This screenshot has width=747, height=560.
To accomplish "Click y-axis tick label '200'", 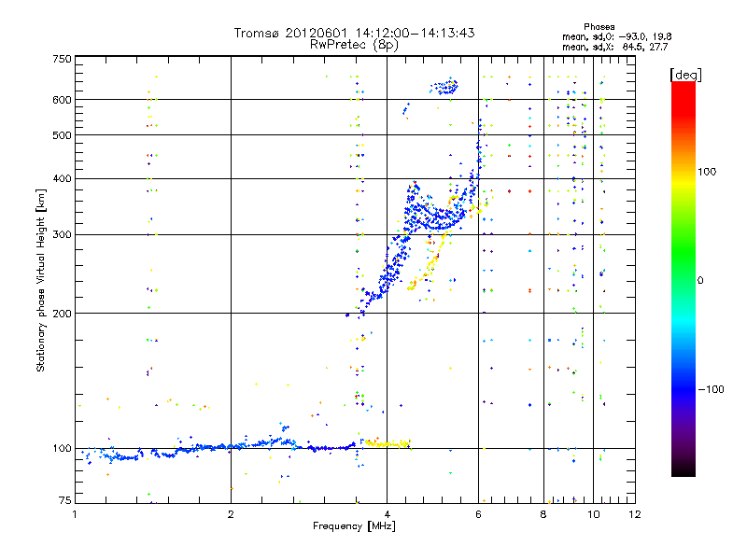I will (62, 314).
